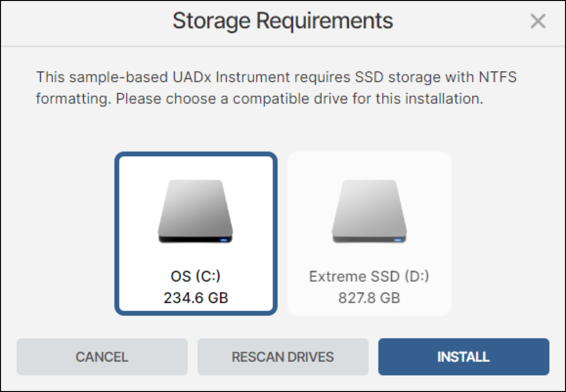Click the Storage Requirements title text
Viewport: 566px width, 392px height.
[x=283, y=21]
